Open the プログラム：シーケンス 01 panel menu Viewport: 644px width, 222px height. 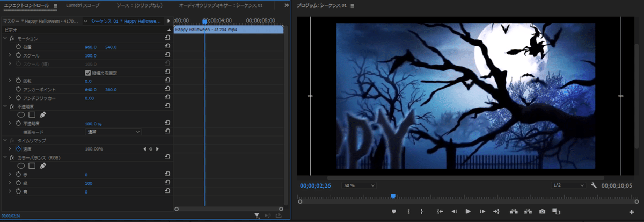(353, 5)
